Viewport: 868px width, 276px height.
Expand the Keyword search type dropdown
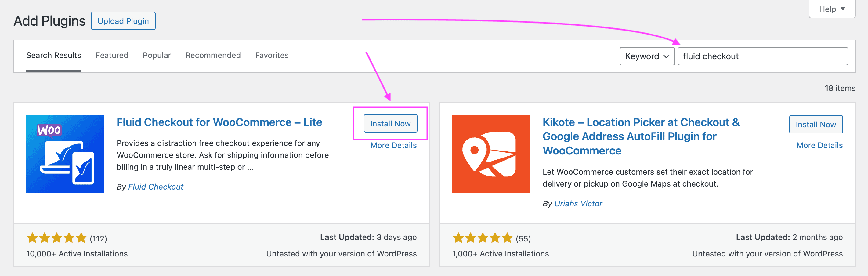(647, 56)
